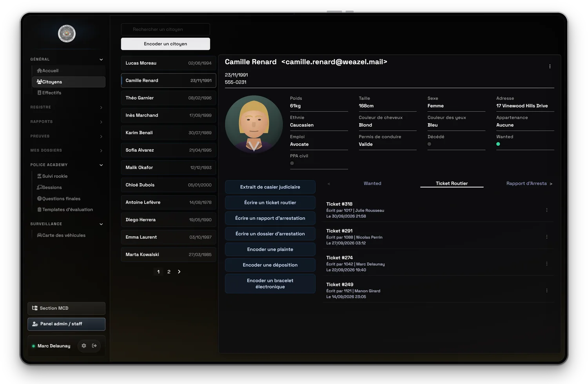Focus the Rechercher un citoyen field
Screen dimensions: 588x384
(x=165, y=29)
